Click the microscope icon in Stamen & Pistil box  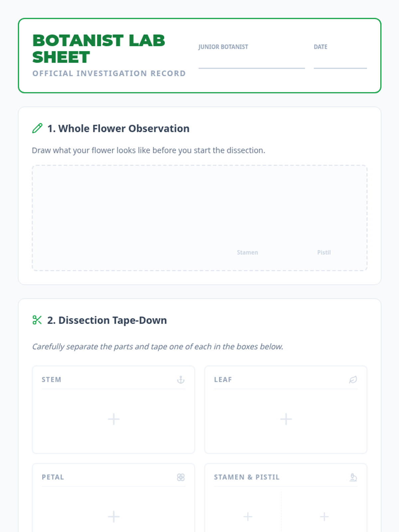tap(353, 477)
